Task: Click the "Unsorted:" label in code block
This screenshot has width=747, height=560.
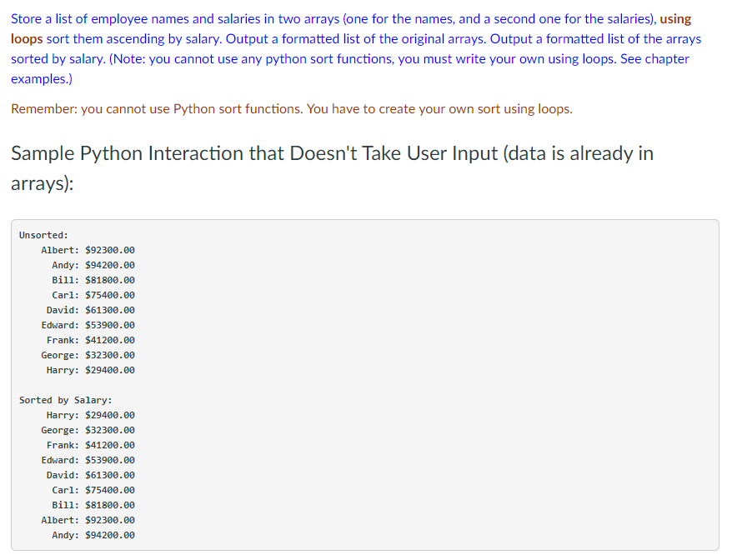Action: click(x=43, y=235)
